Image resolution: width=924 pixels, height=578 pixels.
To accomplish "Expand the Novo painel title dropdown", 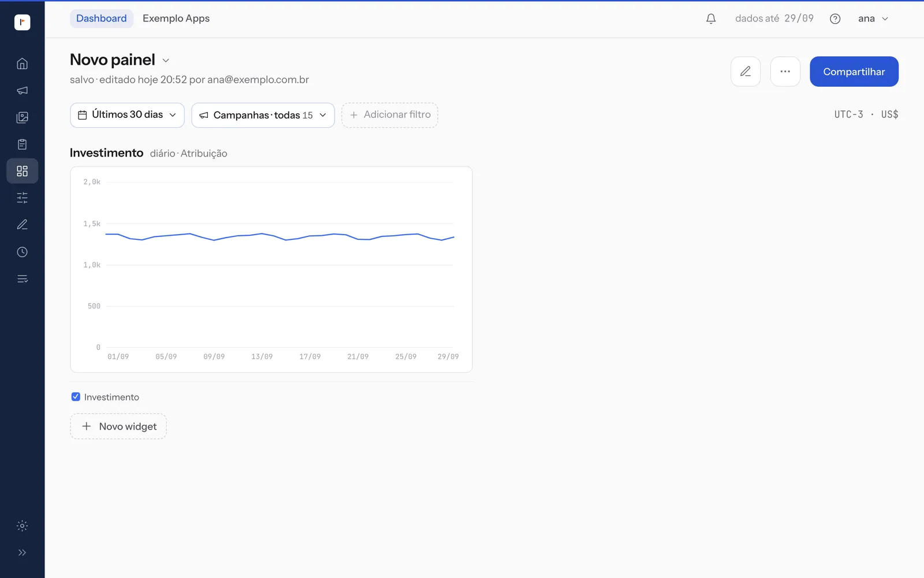I will (166, 61).
